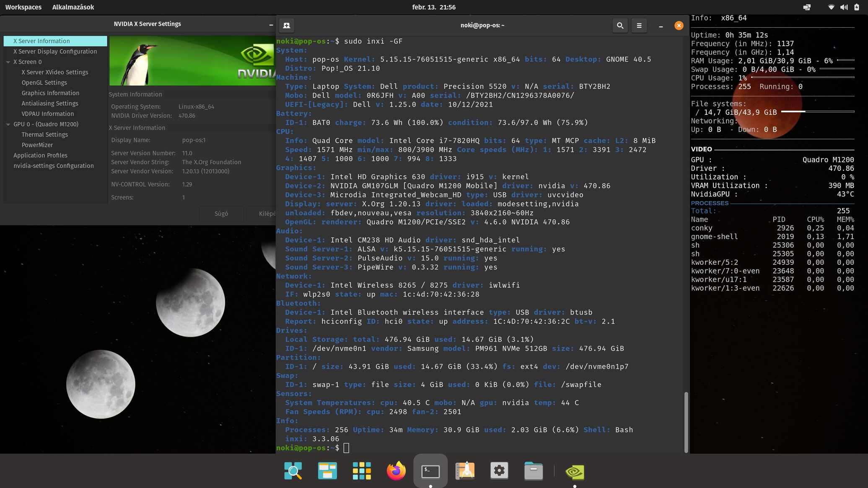Click 'sudo inxi -GF' command text
The height and width of the screenshot is (488, 868).
[x=373, y=41]
